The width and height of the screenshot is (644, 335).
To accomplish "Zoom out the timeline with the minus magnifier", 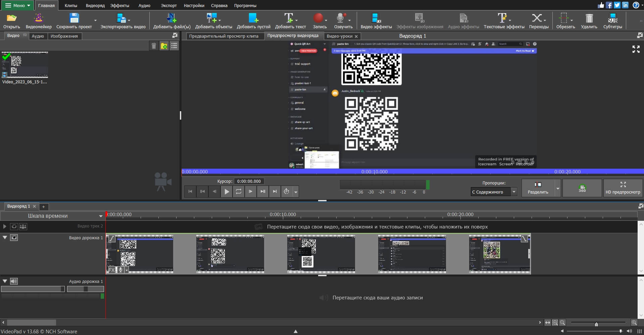I will tap(562, 323).
